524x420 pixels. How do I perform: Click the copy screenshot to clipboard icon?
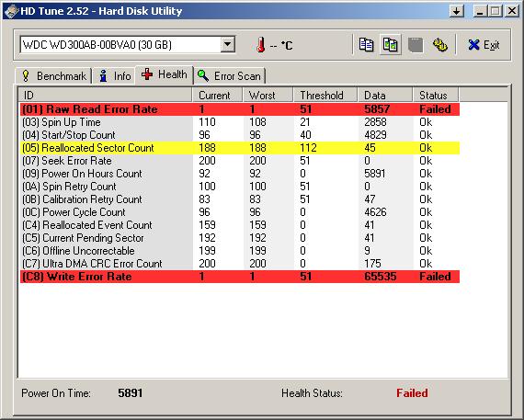(x=390, y=45)
